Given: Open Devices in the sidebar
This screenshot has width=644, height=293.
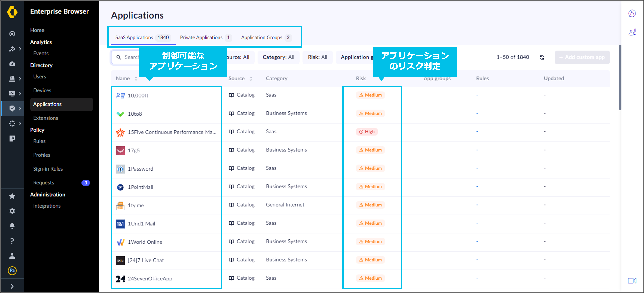Looking at the screenshot, I should (x=42, y=90).
